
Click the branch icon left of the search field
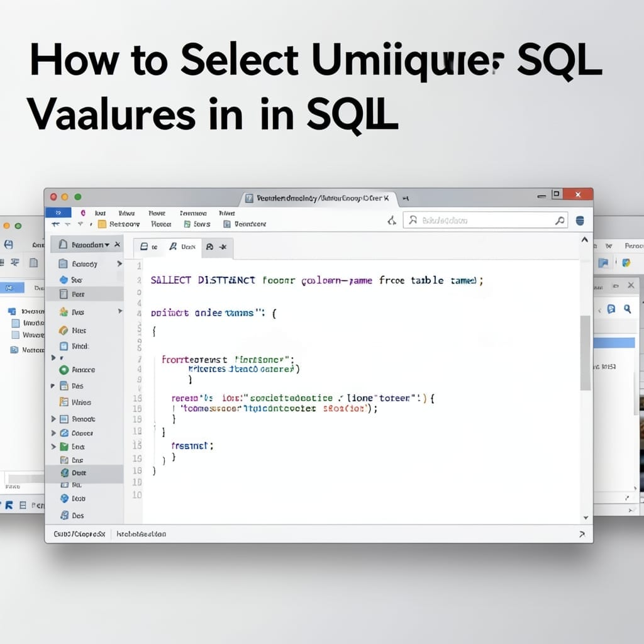click(392, 221)
